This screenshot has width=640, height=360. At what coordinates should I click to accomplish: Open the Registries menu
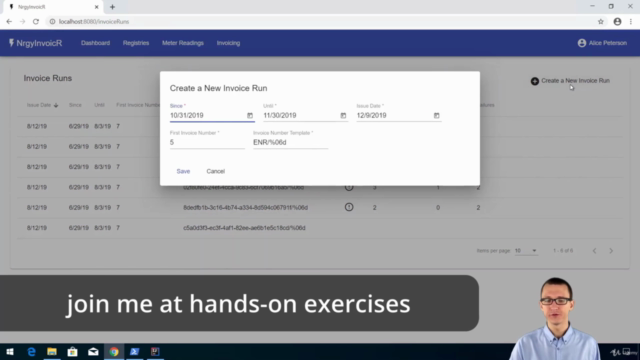pos(136,43)
